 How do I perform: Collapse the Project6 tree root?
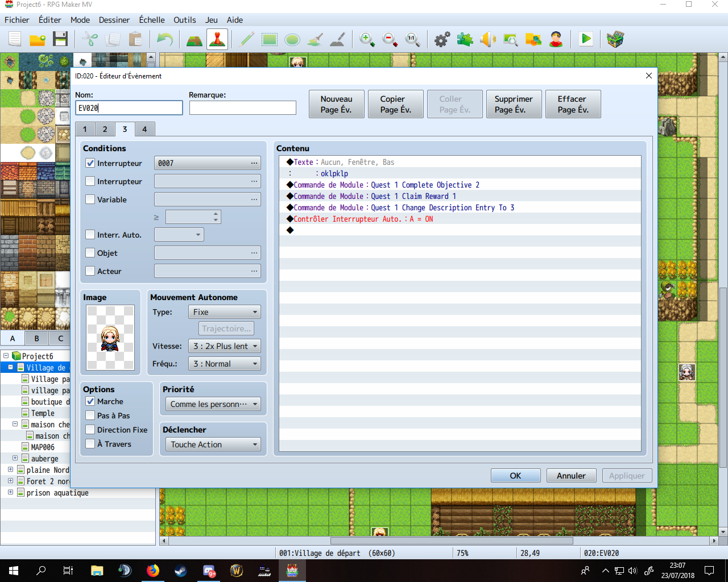[x=6, y=356]
